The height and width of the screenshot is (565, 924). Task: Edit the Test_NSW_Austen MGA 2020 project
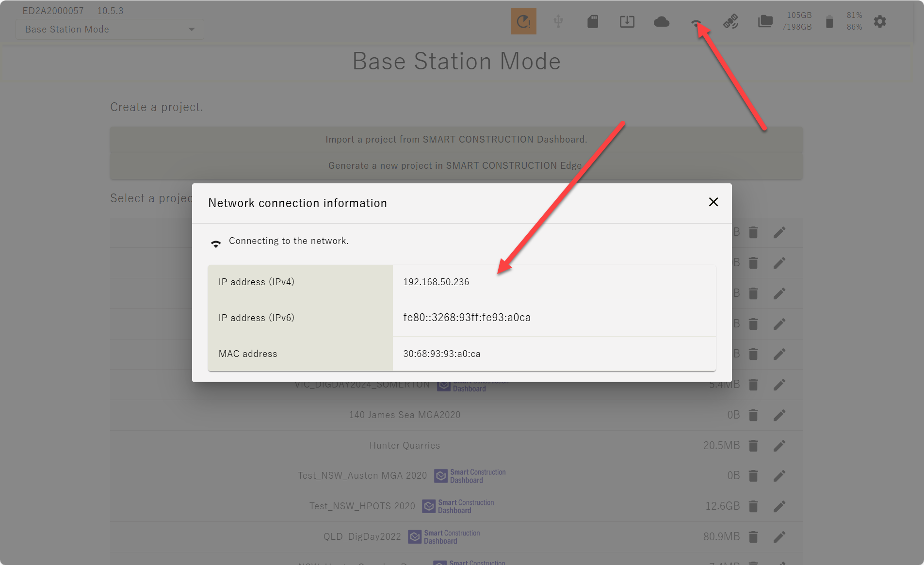point(779,476)
